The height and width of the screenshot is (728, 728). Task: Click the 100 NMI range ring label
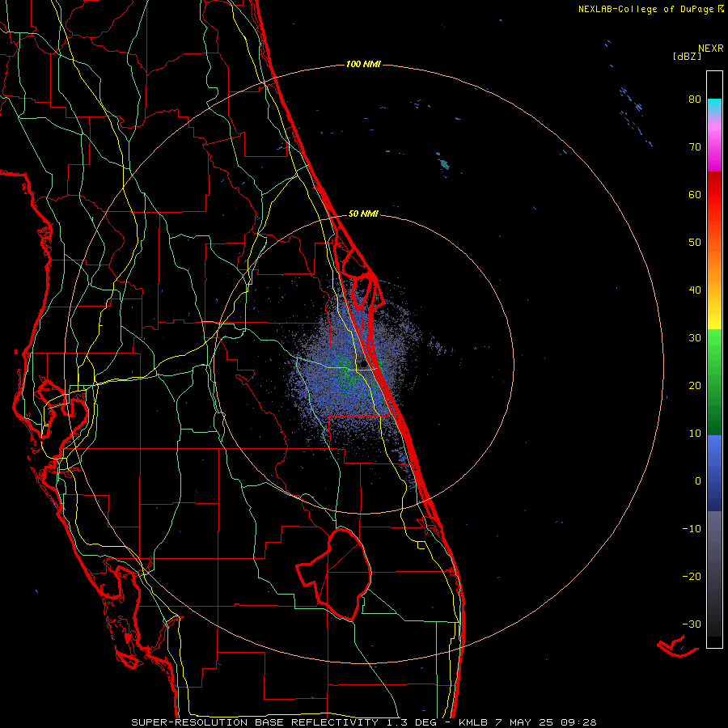[363, 64]
